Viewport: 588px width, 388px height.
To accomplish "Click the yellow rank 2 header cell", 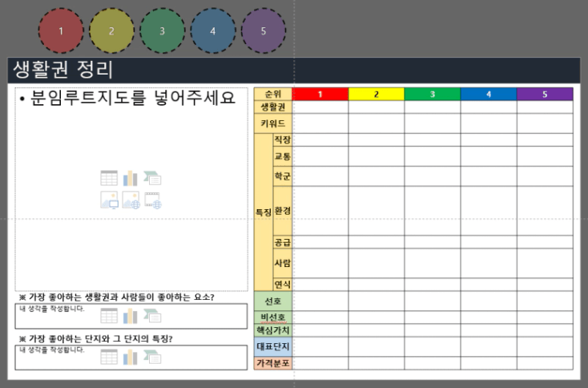I will pos(376,95).
